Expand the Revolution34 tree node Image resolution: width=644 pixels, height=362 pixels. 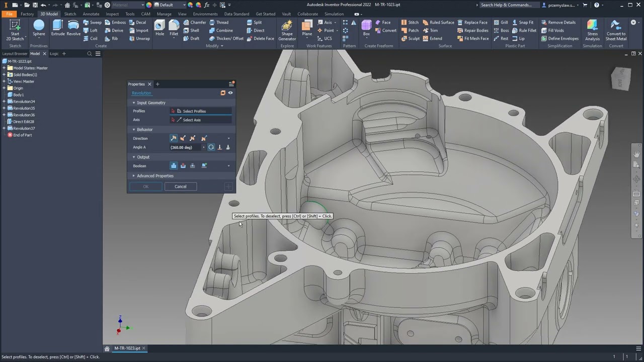click(4, 102)
